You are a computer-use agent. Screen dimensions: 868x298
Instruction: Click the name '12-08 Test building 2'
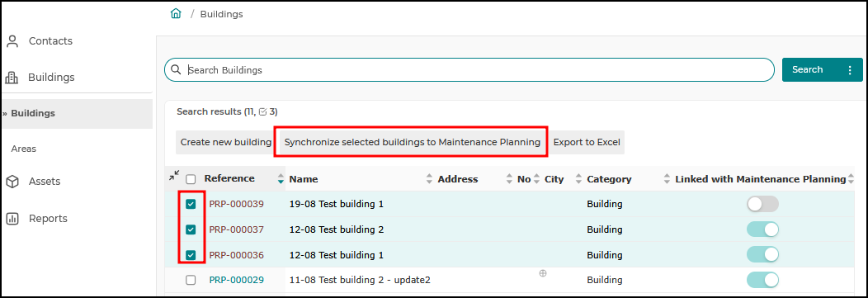pyautogui.click(x=337, y=229)
